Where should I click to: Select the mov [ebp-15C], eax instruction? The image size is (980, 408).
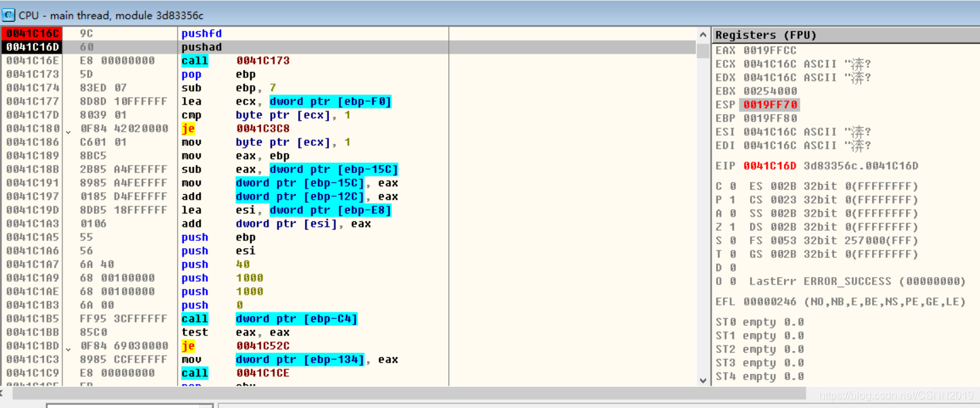[290, 183]
